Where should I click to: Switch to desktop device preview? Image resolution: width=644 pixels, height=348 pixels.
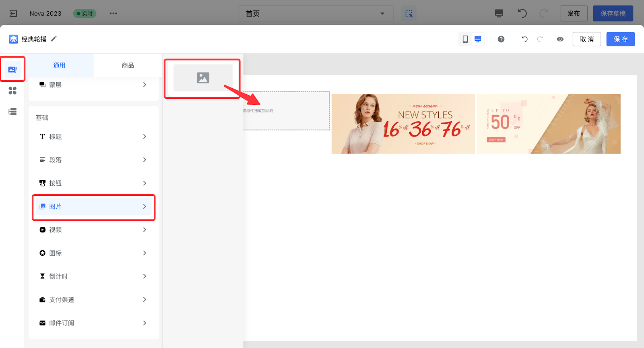pyautogui.click(x=478, y=39)
